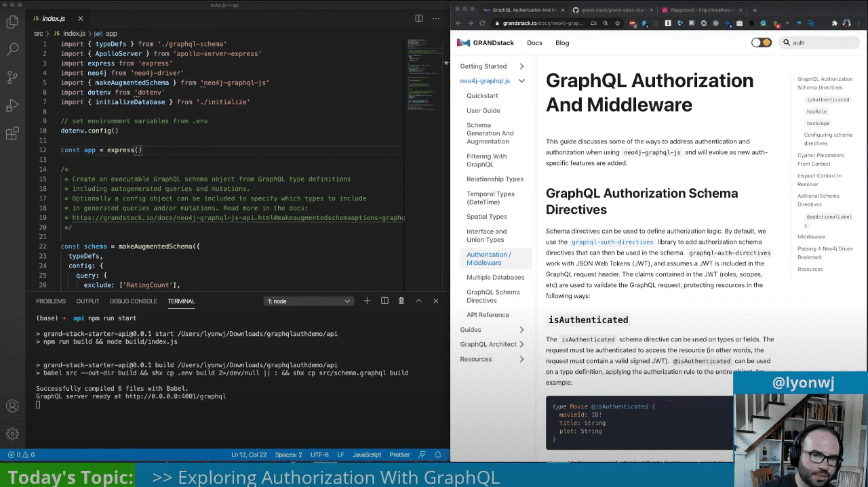Screen dimensions: 868x487
Task: Collapse the neo4j-graphql.js sidebar section
Action: 522,81
